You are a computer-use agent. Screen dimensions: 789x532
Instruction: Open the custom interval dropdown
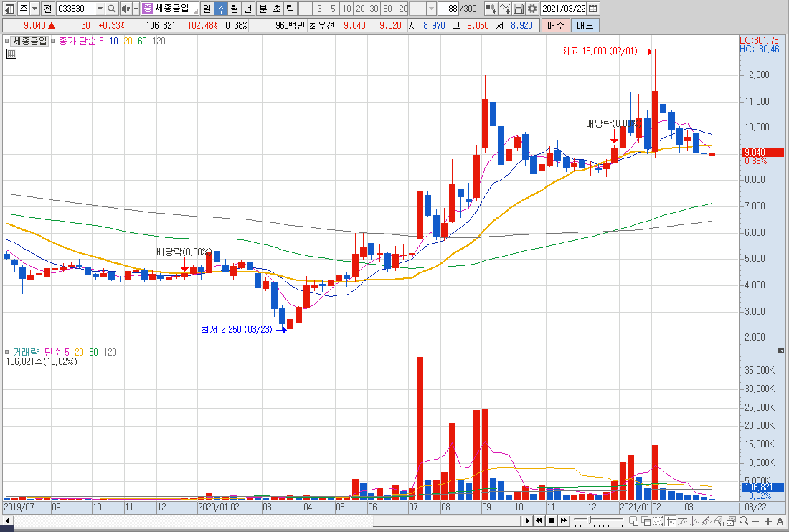tap(431, 9)
